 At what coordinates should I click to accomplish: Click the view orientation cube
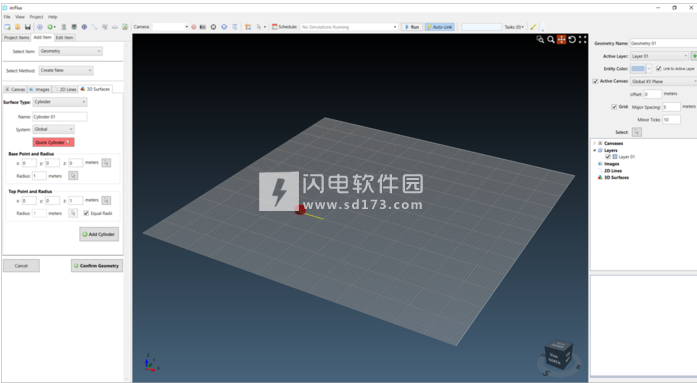click(x=558, y=354)
